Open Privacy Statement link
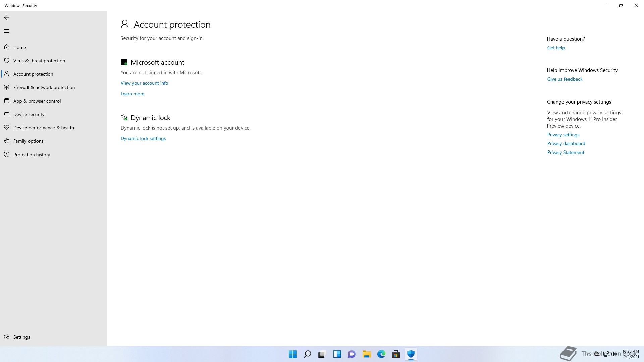Image resolution: width=644 pixels, height=362 pixels. coord(566,152)
